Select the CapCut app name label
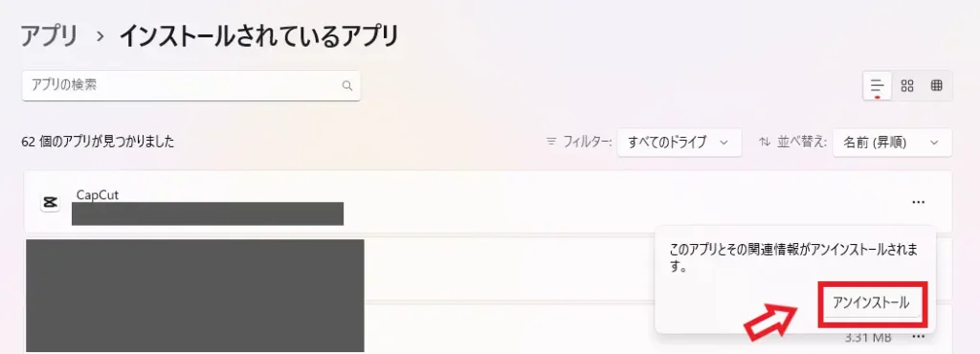This screenshot has width=980, height=354. (x=98, y=194)
